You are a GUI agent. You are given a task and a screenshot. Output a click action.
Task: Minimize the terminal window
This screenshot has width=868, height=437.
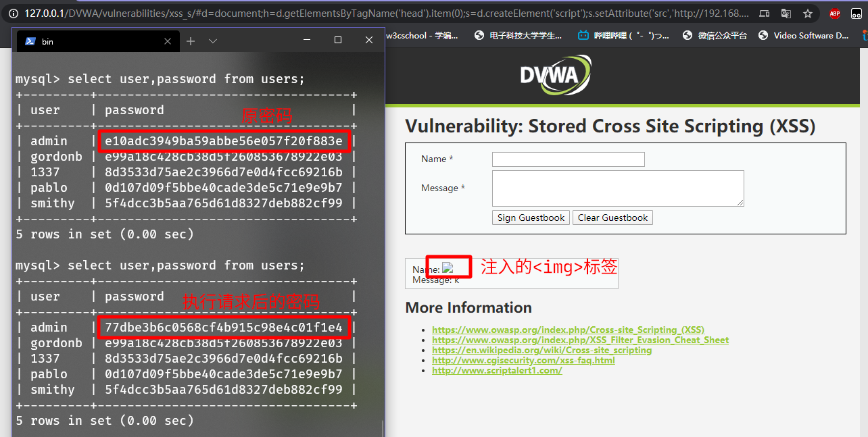[307, 41]
